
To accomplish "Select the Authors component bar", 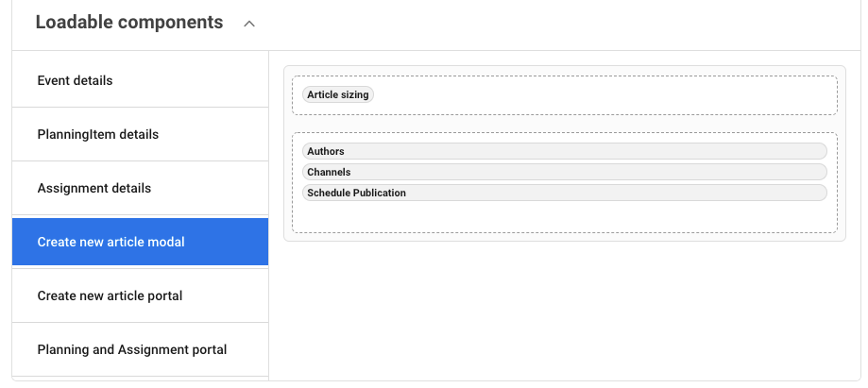I will click(x=564, y=151).
